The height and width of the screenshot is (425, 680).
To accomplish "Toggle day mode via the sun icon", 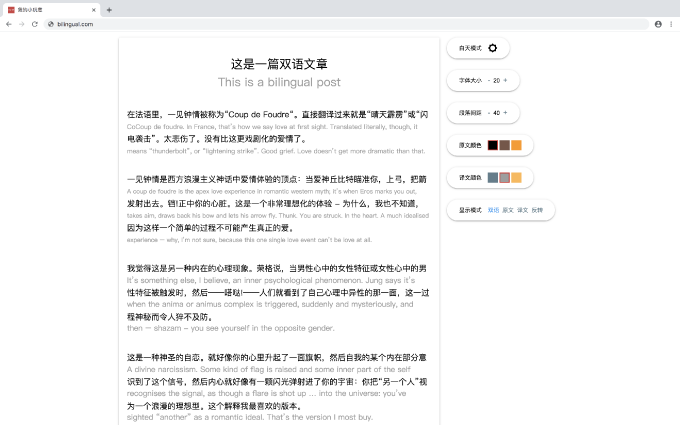I will pyautogui.click(x=493, y=48).
